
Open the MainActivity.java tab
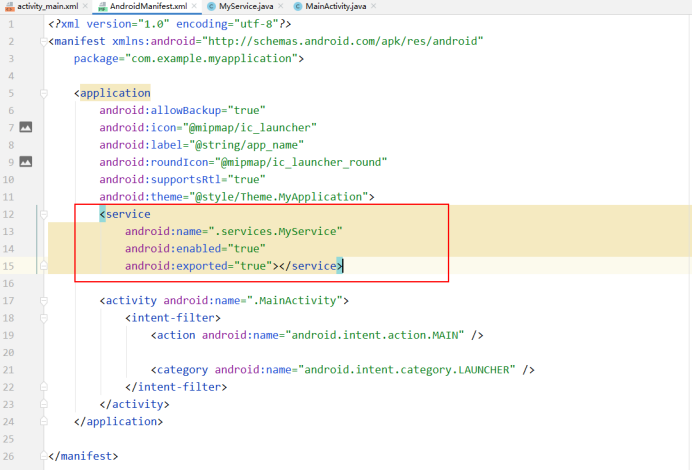tap(336, 6)
